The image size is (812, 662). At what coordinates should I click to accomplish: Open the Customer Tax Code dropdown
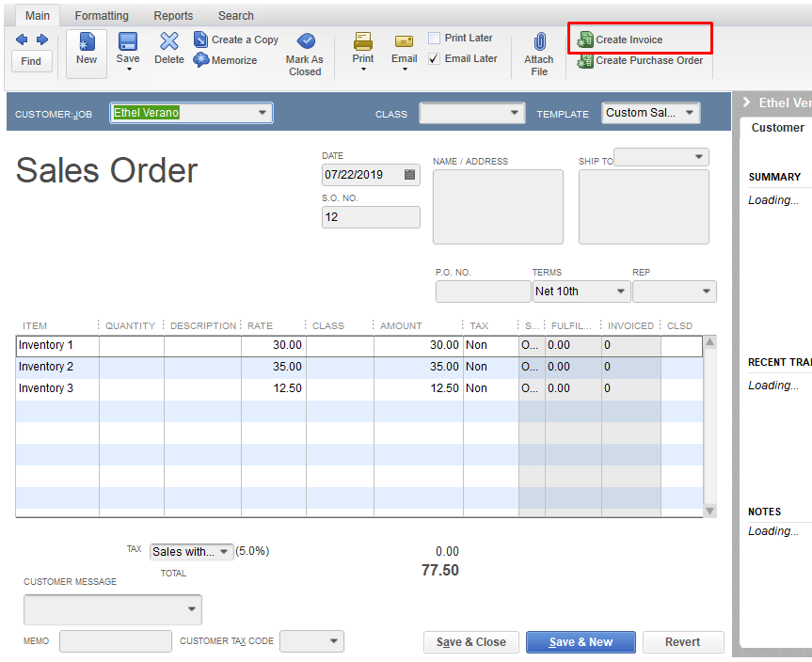click(x=334, y=641)
